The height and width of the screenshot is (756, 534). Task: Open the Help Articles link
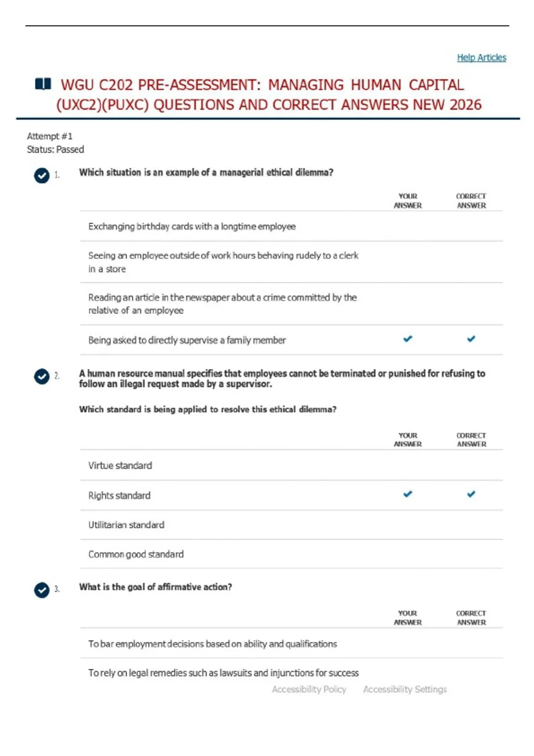[481, 57]
